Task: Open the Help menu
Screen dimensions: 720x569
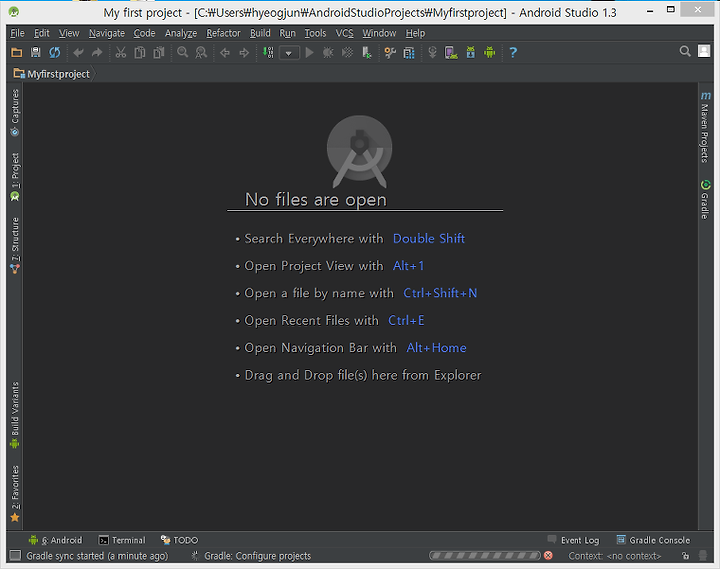Action: [x=415, y=33]
